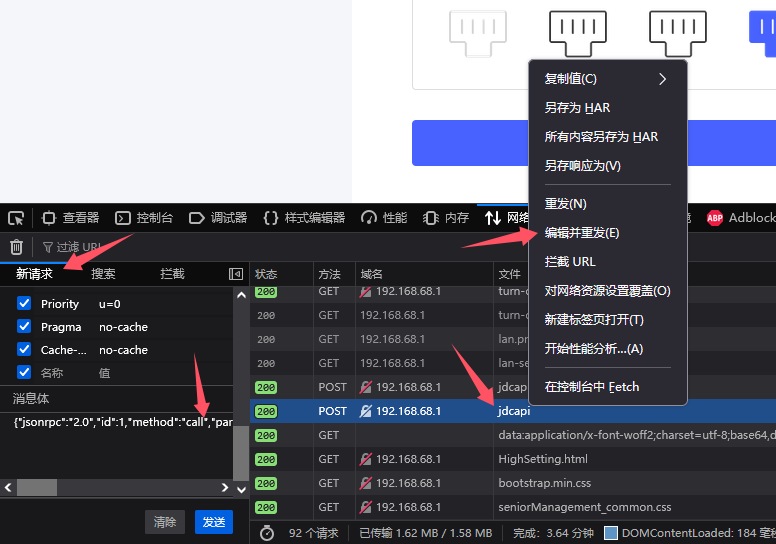Click the 清除 clear button

point(165,522)
